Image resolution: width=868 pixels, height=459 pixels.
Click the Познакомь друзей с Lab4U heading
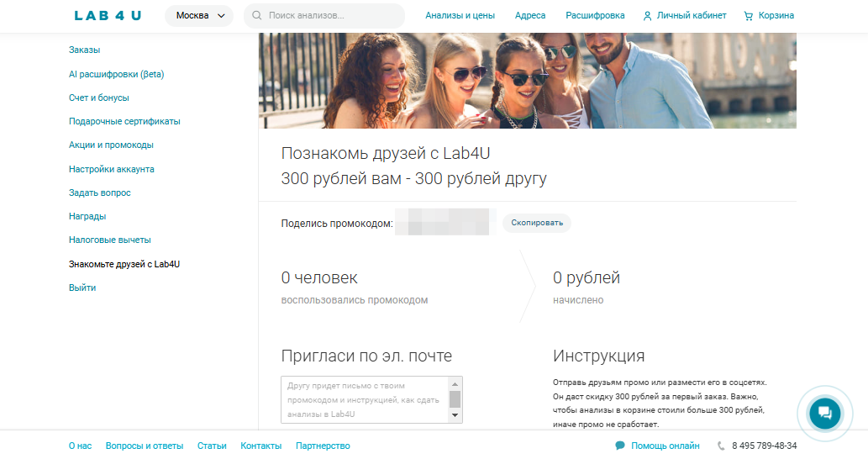point(386,153)
